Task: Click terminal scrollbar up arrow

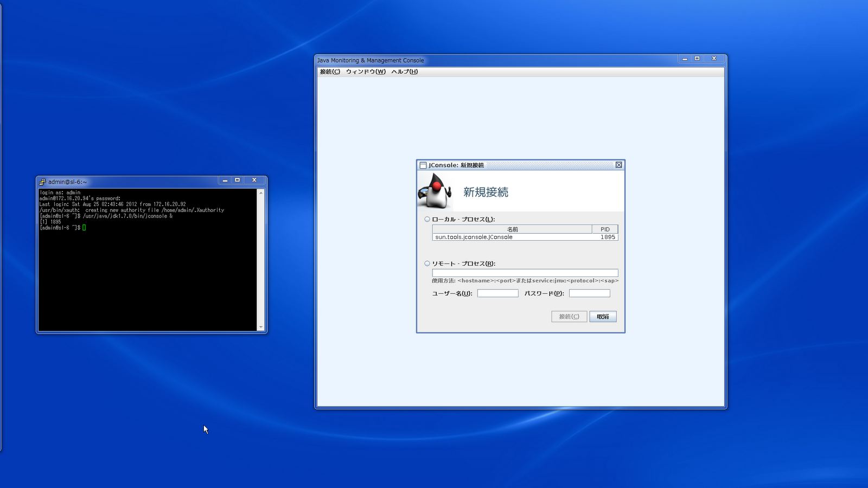Action: click(260, 192)
